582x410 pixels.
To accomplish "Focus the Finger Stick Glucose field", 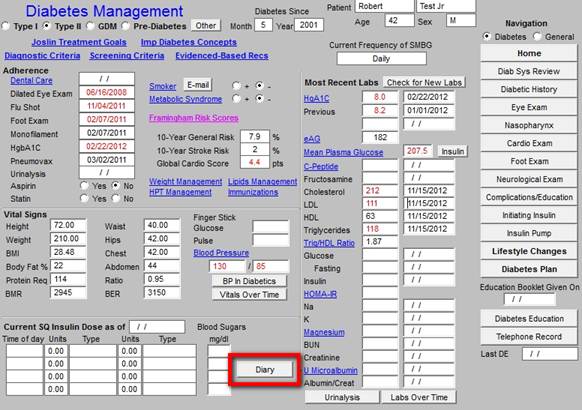I will [x=271, y=227].
